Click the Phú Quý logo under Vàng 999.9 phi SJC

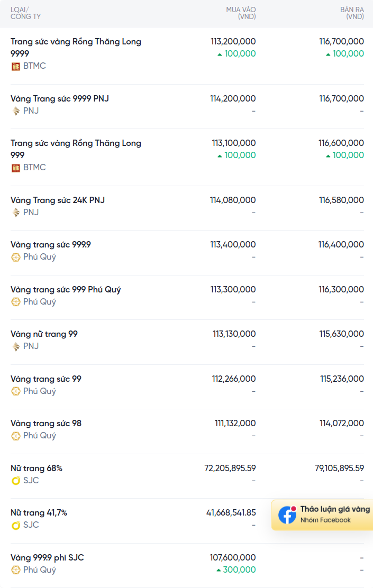(x=15, y=570)
